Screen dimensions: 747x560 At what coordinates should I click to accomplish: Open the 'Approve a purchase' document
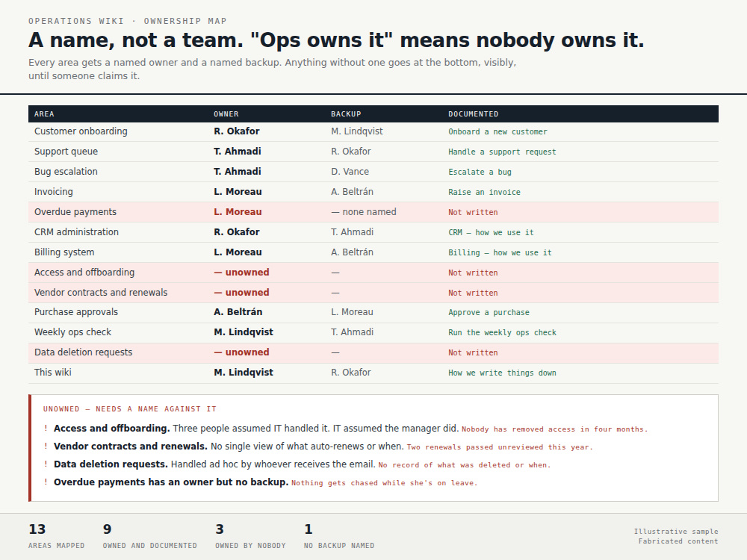[x=489, y=312]
